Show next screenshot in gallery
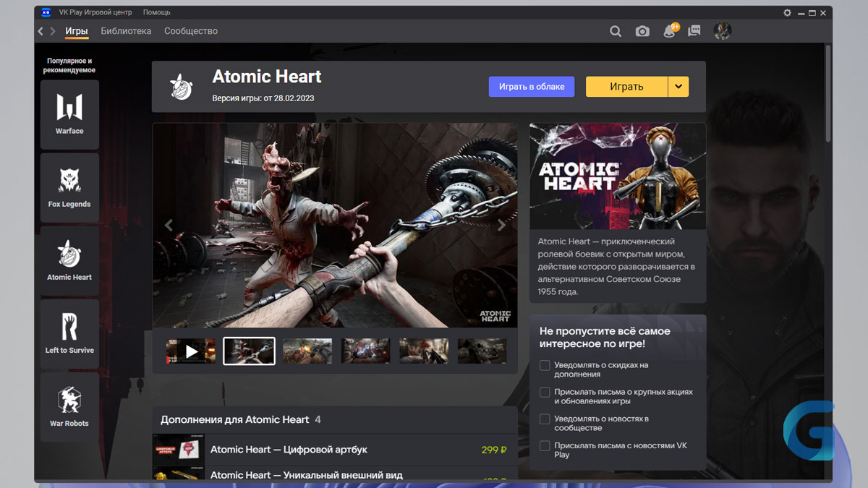 pyautogui.click(x=502, y=225)
